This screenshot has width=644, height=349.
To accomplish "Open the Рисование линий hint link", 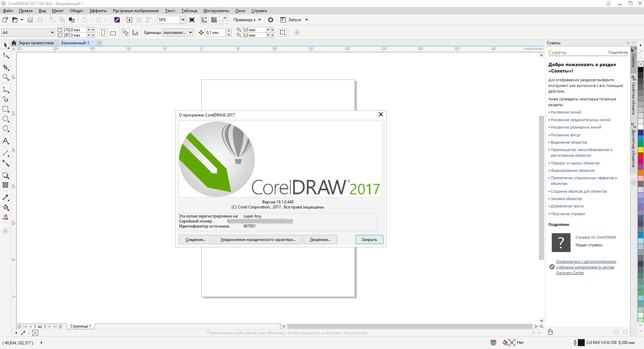I will point(566,112).
